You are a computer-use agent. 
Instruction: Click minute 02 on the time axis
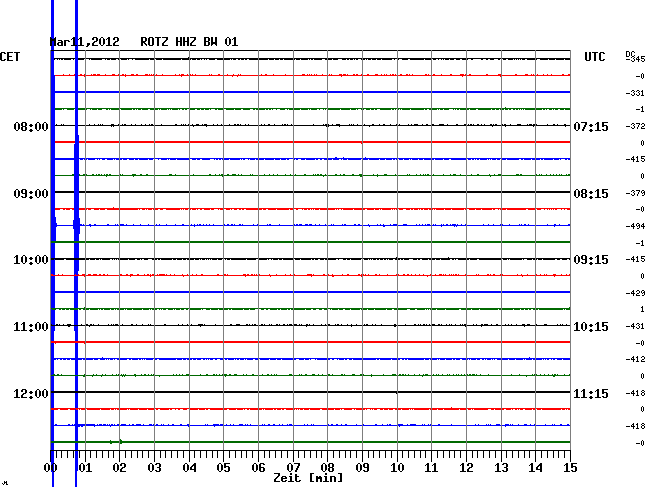pos(119,468)
